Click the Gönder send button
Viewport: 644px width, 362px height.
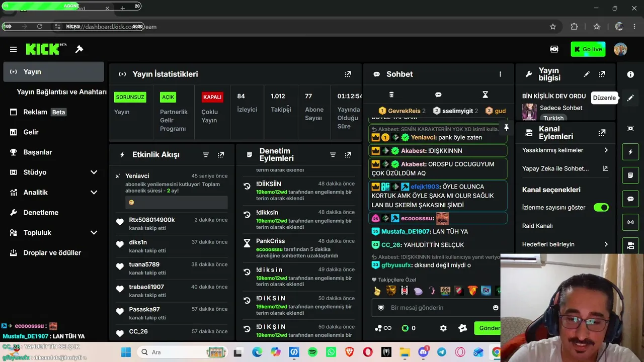[487, 328]
